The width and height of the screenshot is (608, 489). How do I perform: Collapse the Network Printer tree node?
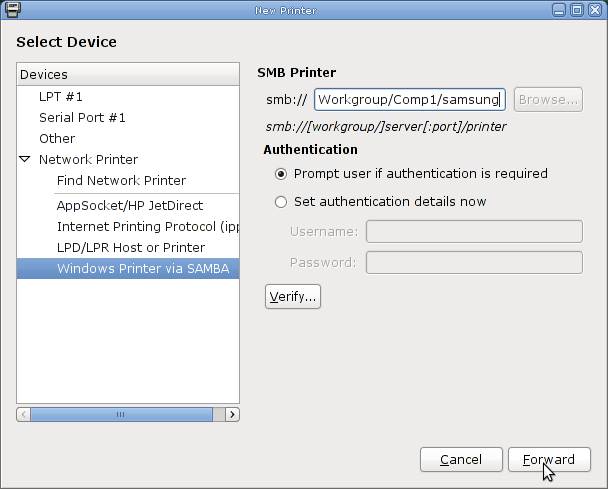(25, 159)
